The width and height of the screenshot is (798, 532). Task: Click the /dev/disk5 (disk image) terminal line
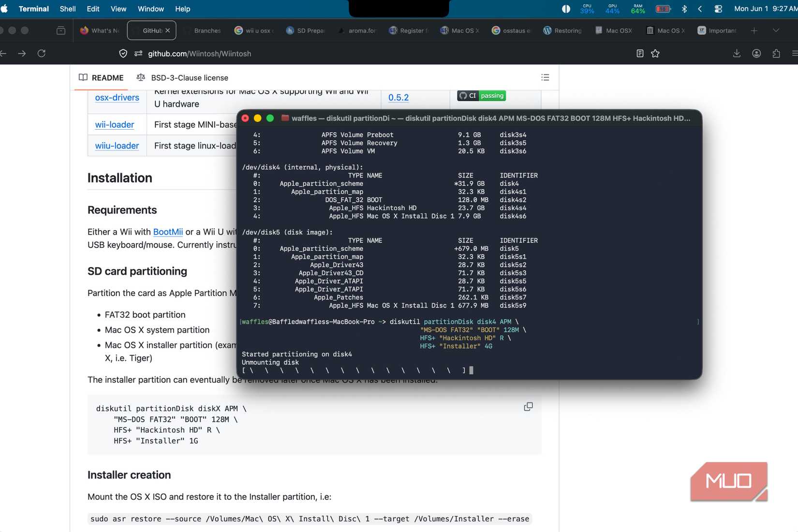(x=287, y=232)
